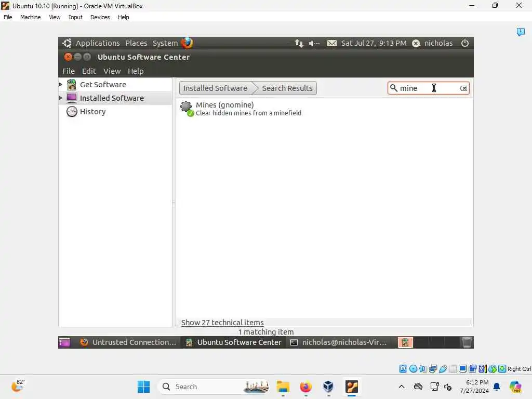Viewport: 532px width, 399px height.
Task: Open VirtualBox Machine menu
Action: [30, 17]
